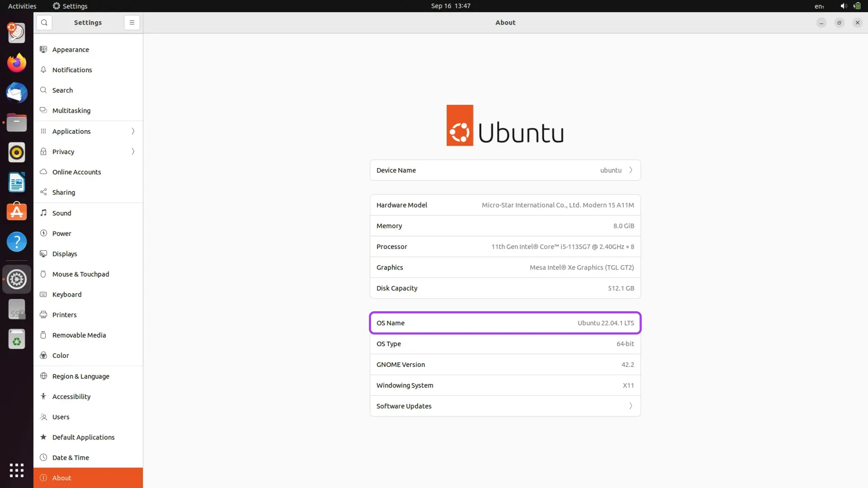Viewport: 868px width, 488px height.
Task: Open Multitasking settings
Action: pos(88,111)
